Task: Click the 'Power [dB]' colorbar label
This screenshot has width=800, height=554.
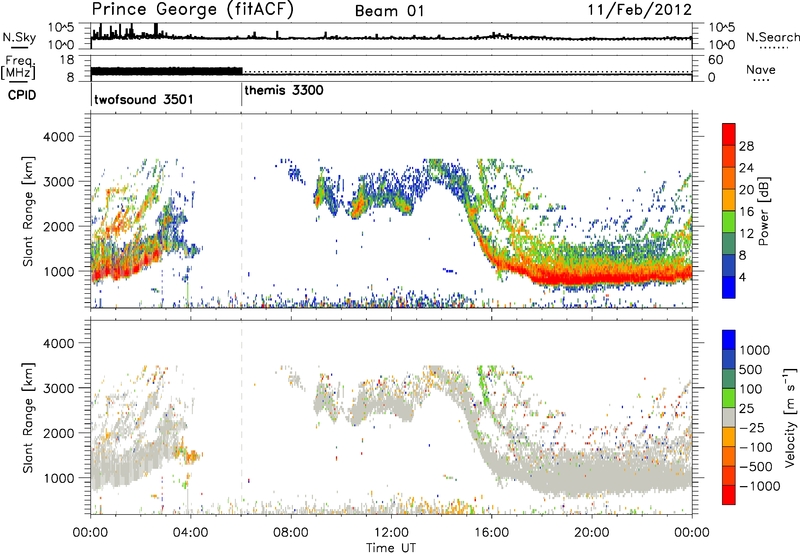Action: [x=764, y=211]
